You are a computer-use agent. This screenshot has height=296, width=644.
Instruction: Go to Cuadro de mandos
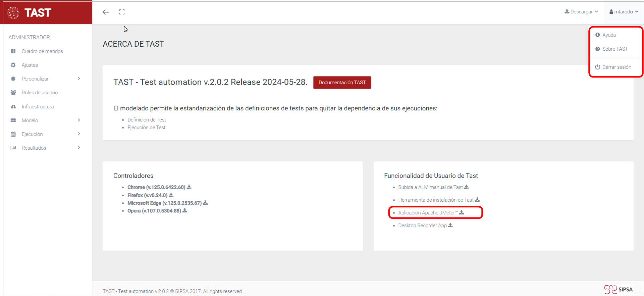click(42, 51)
